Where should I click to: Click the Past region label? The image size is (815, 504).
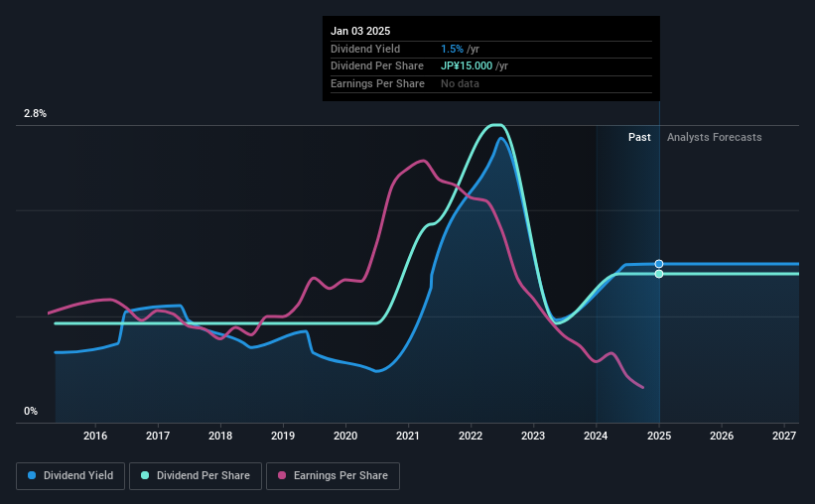[x=639, y=137]
